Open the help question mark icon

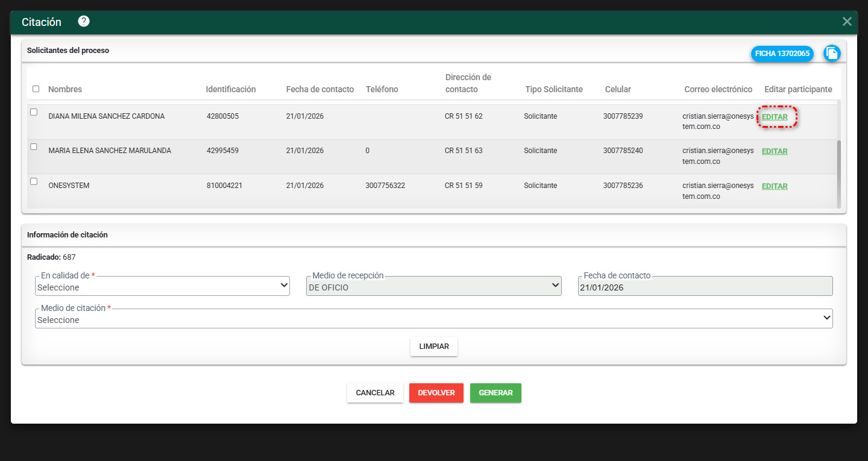(x=84, y=22)
